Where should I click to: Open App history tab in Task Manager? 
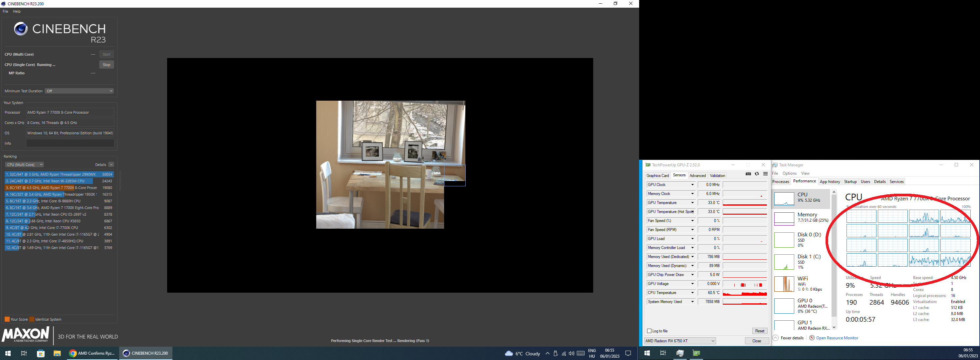point(830,182)
